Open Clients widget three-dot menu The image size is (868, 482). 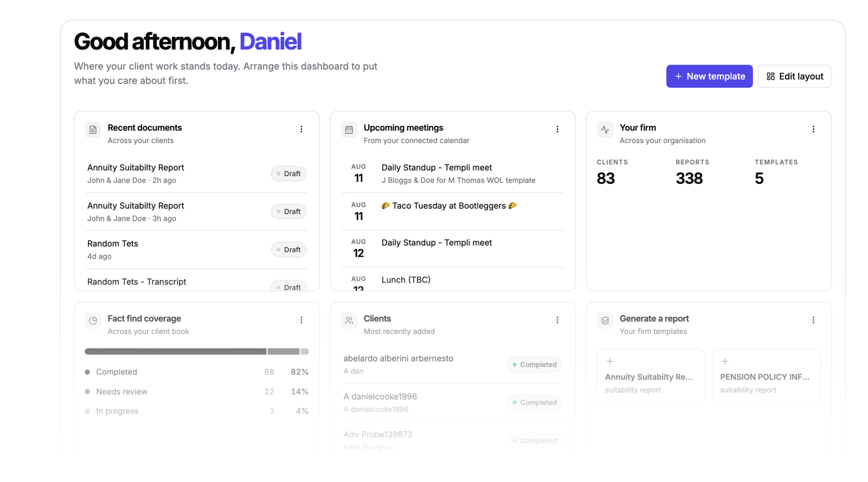[557, 320]
